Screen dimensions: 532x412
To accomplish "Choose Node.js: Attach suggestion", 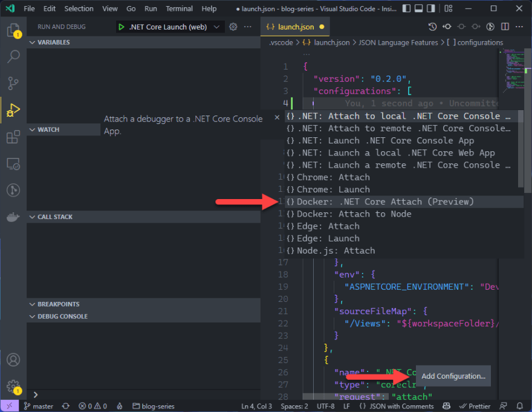I will (x=404, y=250).
